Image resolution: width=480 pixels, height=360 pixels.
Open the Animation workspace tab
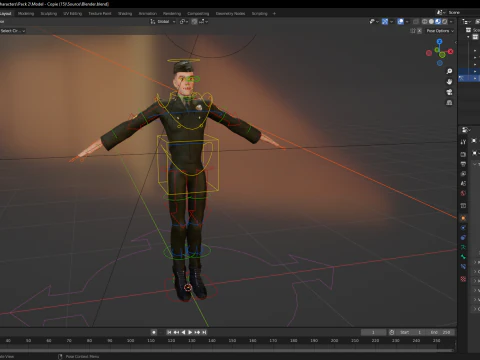pyautogui.click(x=148, y=14)
